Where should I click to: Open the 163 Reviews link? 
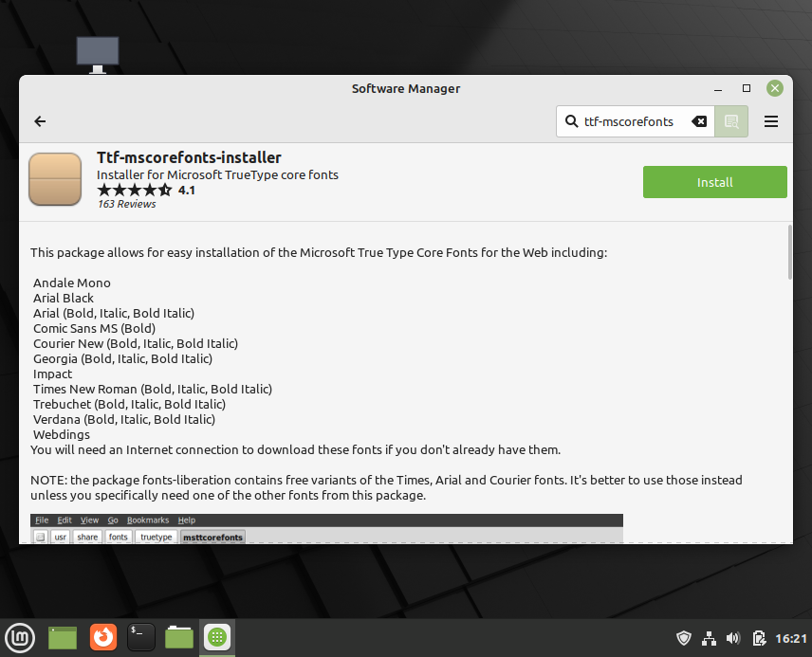coord(126,204)
